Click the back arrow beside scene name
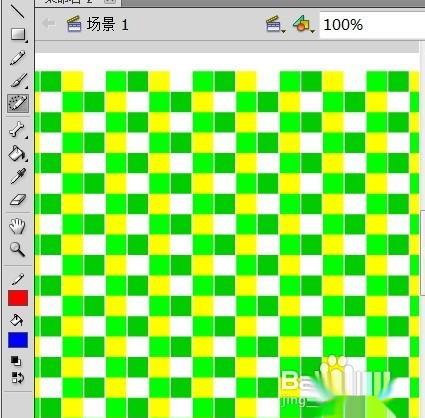425x418 pixels. 49,24
